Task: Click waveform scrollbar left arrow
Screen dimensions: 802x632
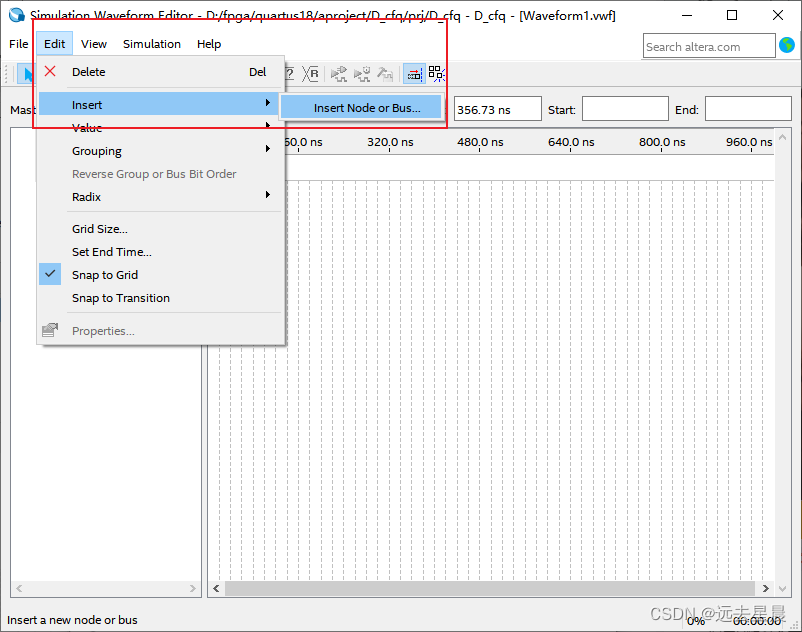Action: pyautogui.click(x=216, y=588)
